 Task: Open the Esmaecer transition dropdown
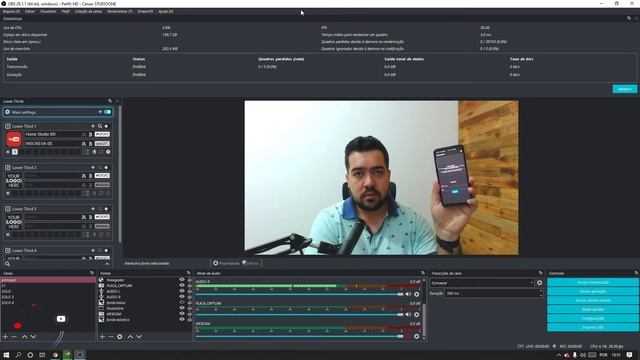pyautogui.click(x=482, y=283)
